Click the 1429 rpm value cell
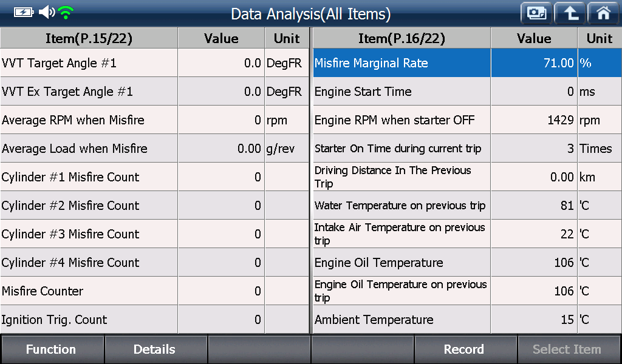 (x=534, y=120)
